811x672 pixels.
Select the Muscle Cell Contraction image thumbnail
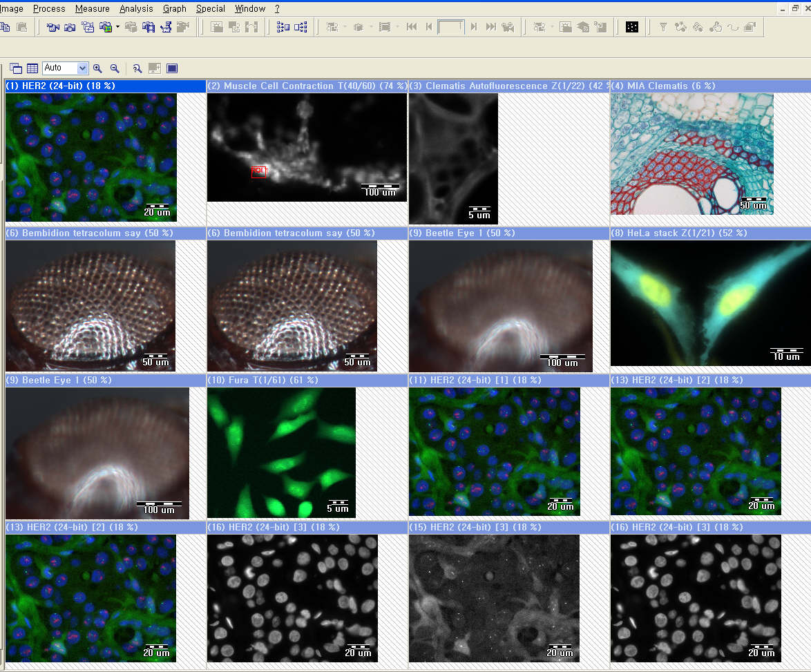coord(307,146)
